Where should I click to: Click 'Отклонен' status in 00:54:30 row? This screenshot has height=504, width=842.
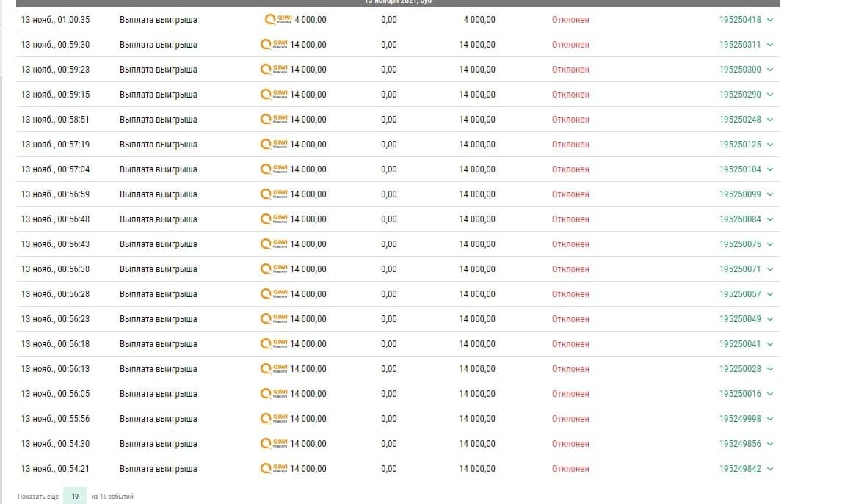click(570, 444)
